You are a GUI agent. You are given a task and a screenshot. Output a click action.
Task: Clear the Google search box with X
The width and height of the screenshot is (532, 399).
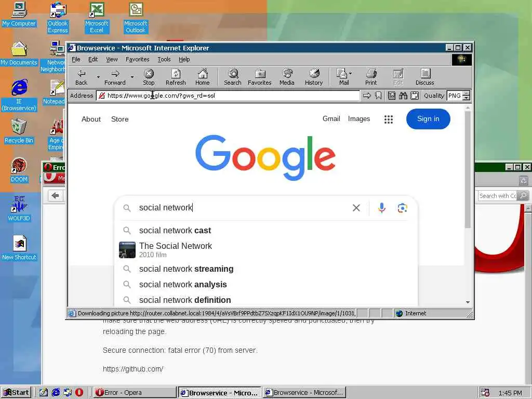click(356, 208)
